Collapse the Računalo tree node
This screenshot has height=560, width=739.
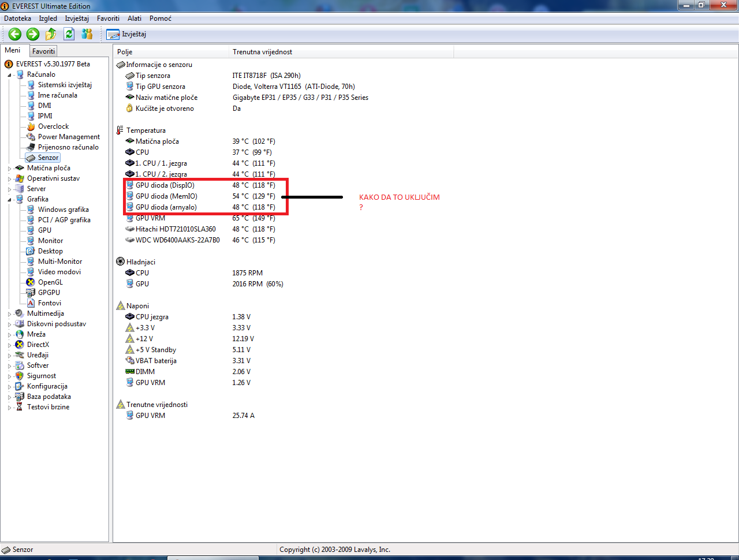click(x=9, y=74)
